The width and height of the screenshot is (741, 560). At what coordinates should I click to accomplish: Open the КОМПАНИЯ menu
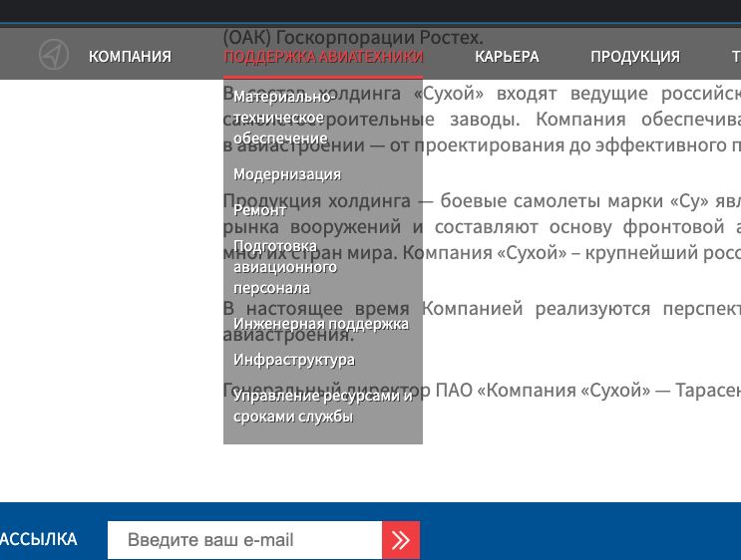click(130, 57)
